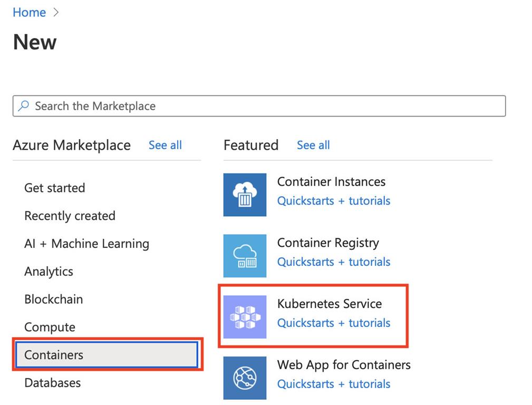
Task: Open the Kubernetes Service icon
Action: [x=245, y=317]
